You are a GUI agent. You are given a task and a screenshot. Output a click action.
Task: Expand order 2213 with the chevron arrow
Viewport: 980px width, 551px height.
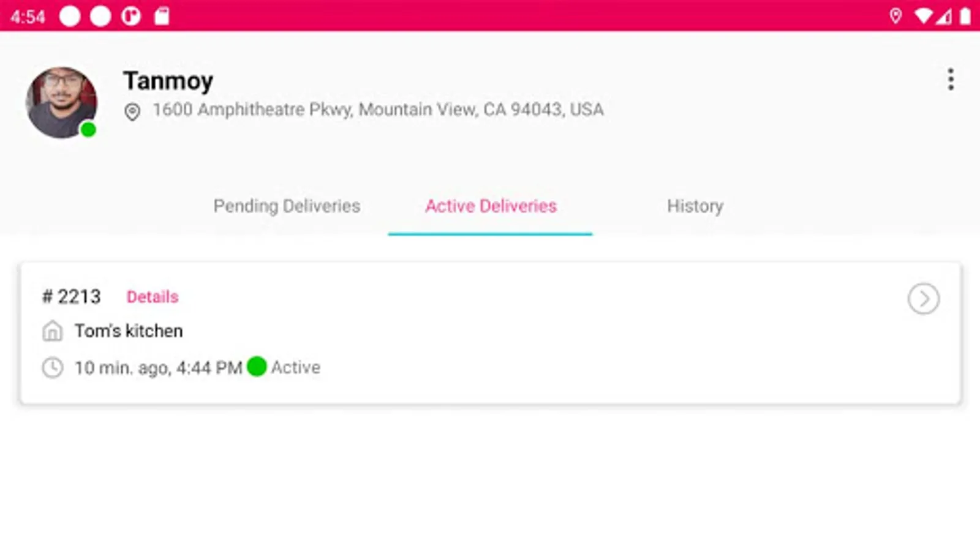click(923, 299)
